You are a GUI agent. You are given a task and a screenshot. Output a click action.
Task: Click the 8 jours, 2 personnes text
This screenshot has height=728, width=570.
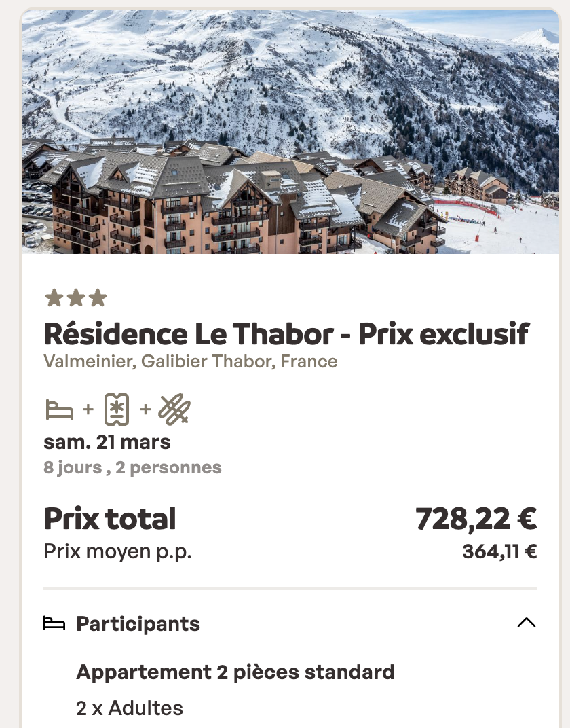132,467
